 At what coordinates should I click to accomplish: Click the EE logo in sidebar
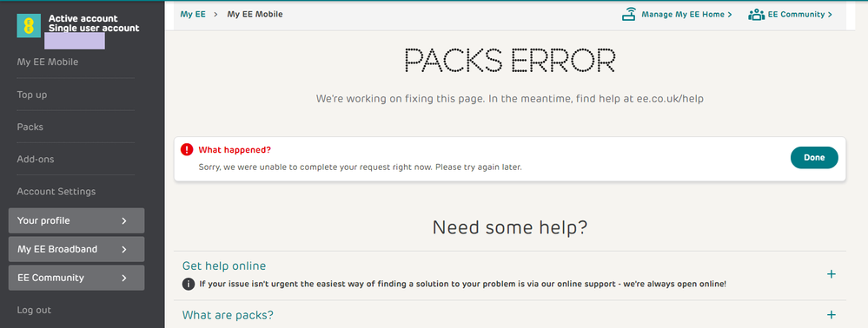pos(29,25)
